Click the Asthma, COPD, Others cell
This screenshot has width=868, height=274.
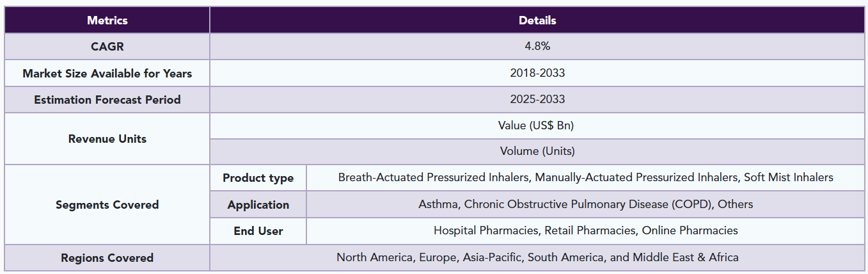(x=586, y=204)
